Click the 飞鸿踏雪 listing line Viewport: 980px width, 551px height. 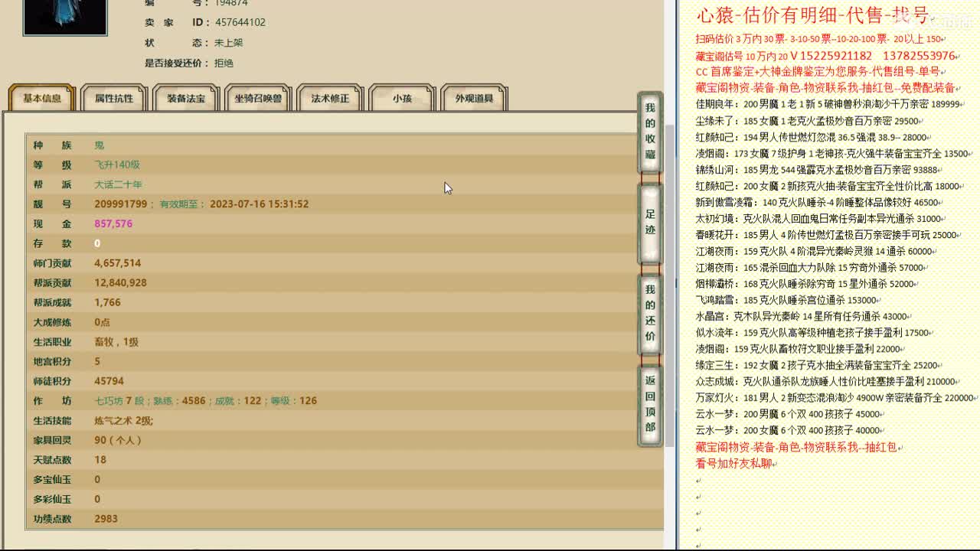coord(789,301)
